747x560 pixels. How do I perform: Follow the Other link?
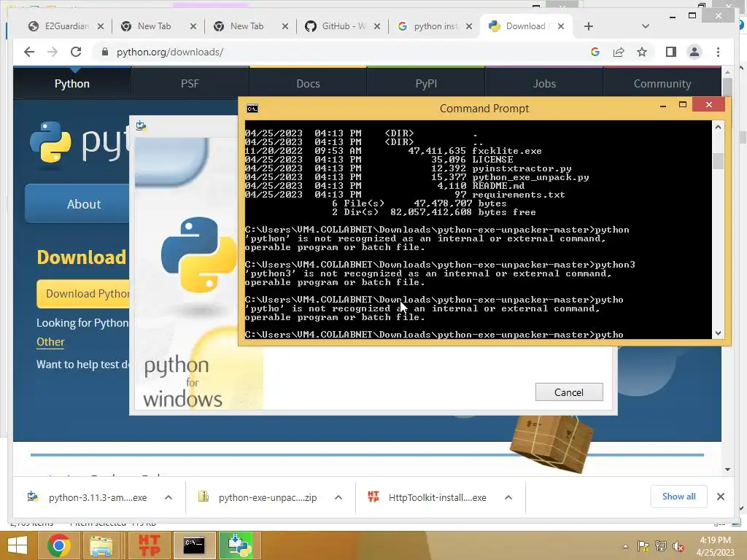coord(50,342)
